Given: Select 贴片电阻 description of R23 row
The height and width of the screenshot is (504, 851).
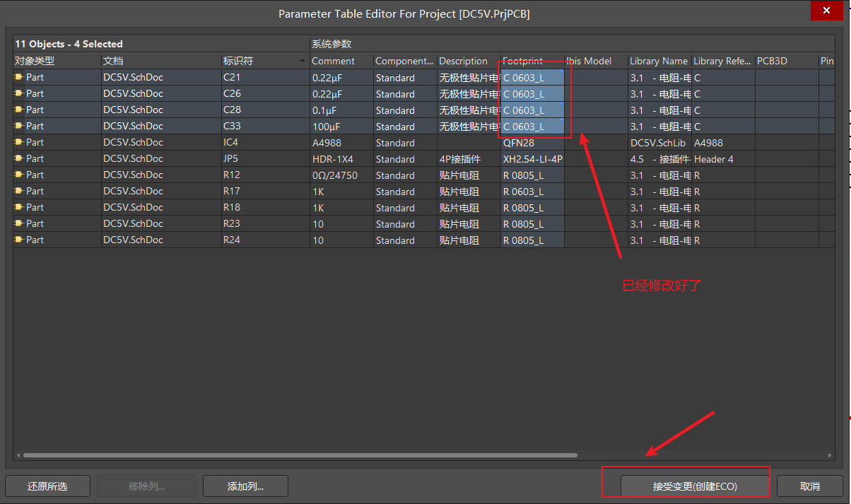Looking at the screenshot, I should [469, 224].
